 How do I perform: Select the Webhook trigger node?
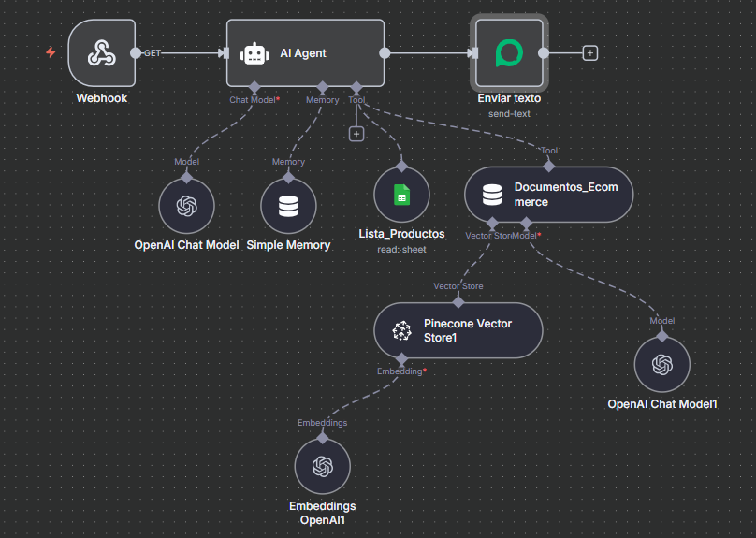101,53
